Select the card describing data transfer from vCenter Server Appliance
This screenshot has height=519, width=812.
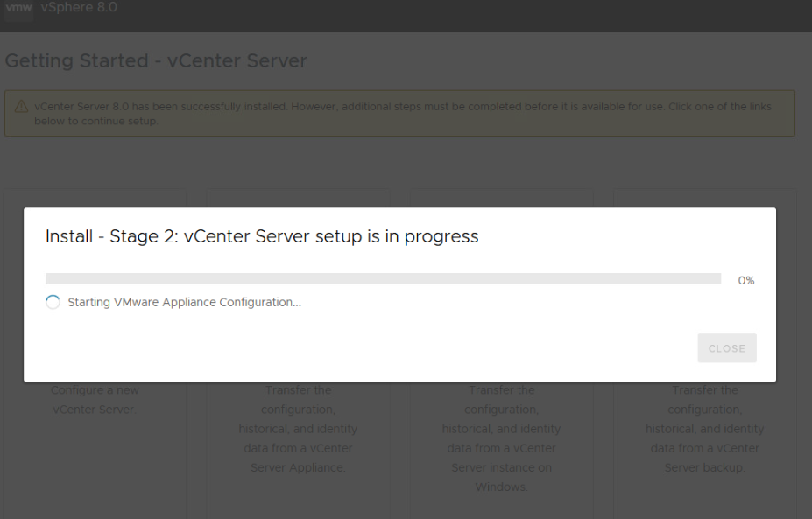[x=298, y=438]
